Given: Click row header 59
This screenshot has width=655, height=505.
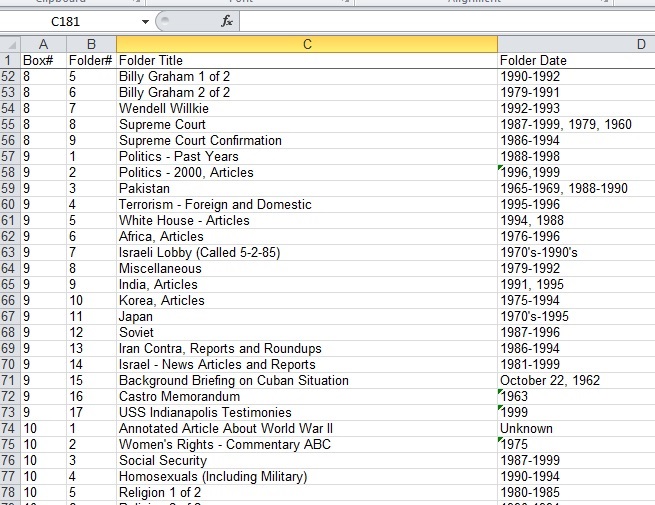Looking at the screenshot, I should point(10,188).
